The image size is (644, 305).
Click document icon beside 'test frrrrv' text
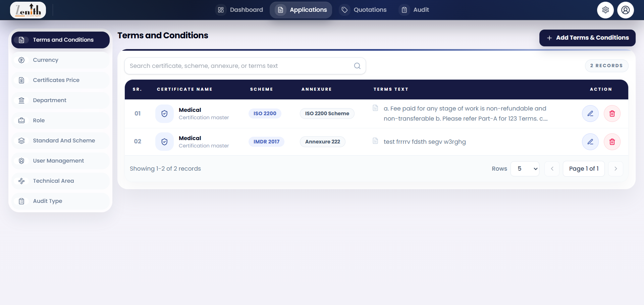click(375, 141)
